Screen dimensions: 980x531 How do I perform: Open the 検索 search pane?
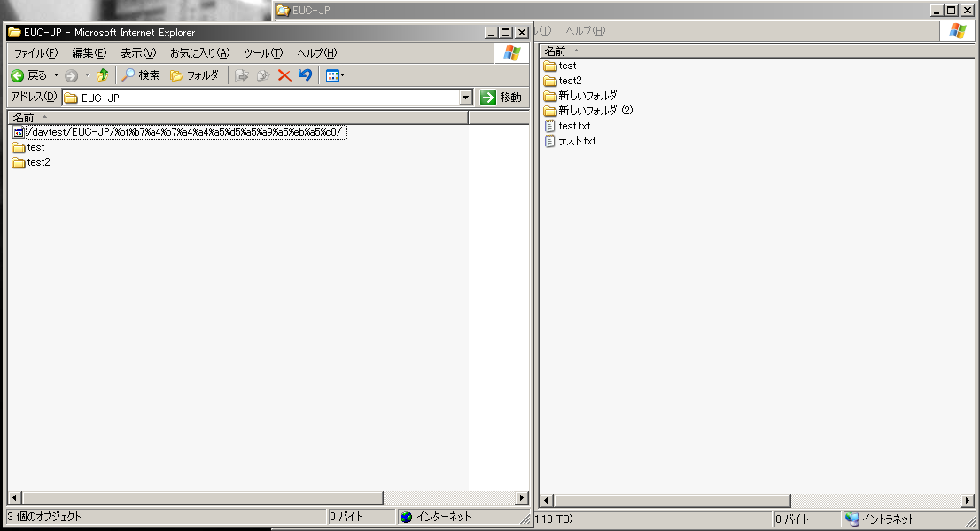click(x=141, y=75)
